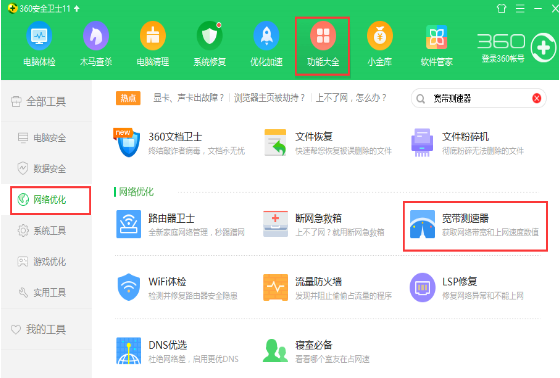The image size is (560, 378).
Task: Click hot link 上不了网,怎么办?
Action: [x=351, y=98]
